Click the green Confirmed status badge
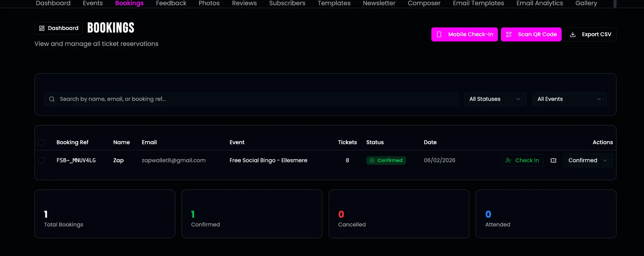 386,160
